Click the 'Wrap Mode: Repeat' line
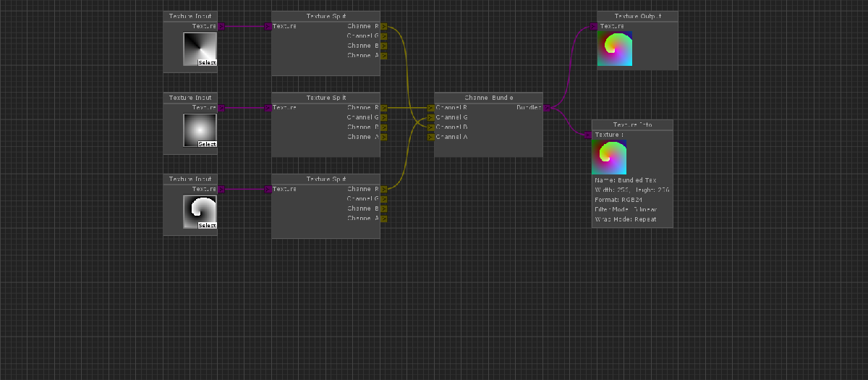Screen dimensions: 868x380 point(626,219)
